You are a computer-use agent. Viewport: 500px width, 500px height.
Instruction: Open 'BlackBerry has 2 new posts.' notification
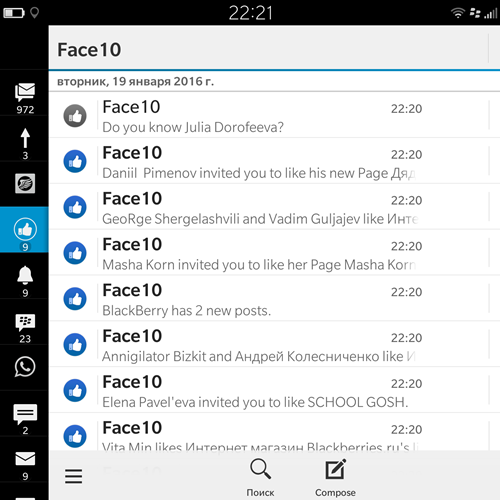click(x=274, y=298)
